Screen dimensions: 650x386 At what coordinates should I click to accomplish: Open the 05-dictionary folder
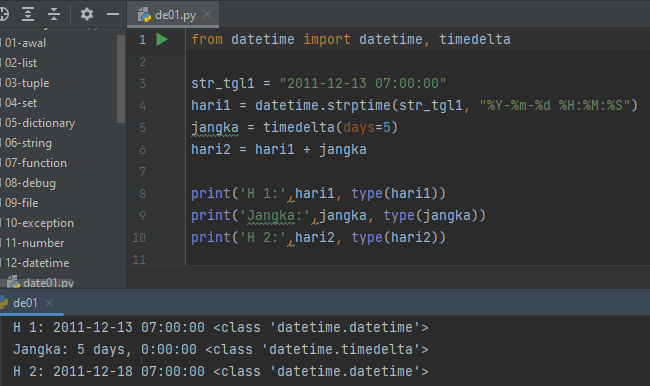pos(40,123)
